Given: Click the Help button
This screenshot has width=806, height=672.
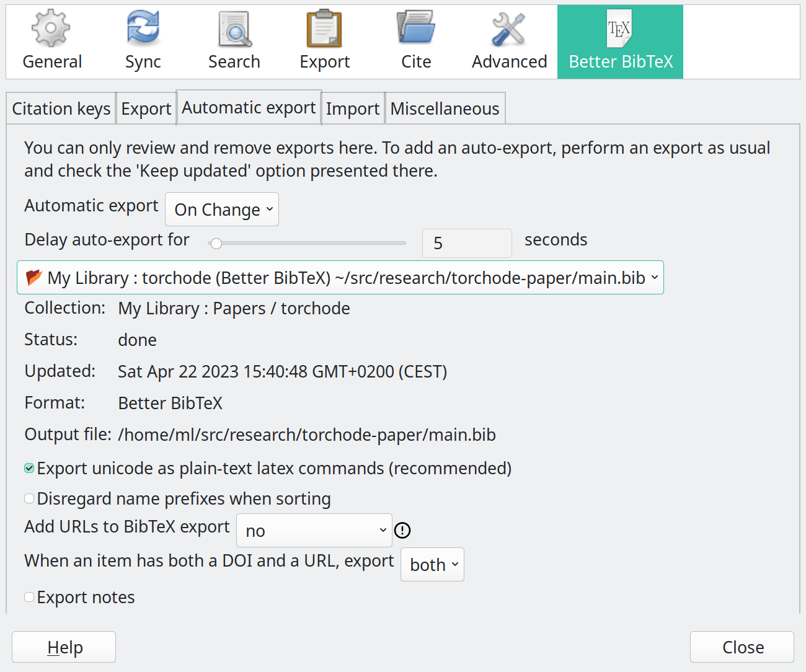Looking at the screenshot, I should click(64, 647).
